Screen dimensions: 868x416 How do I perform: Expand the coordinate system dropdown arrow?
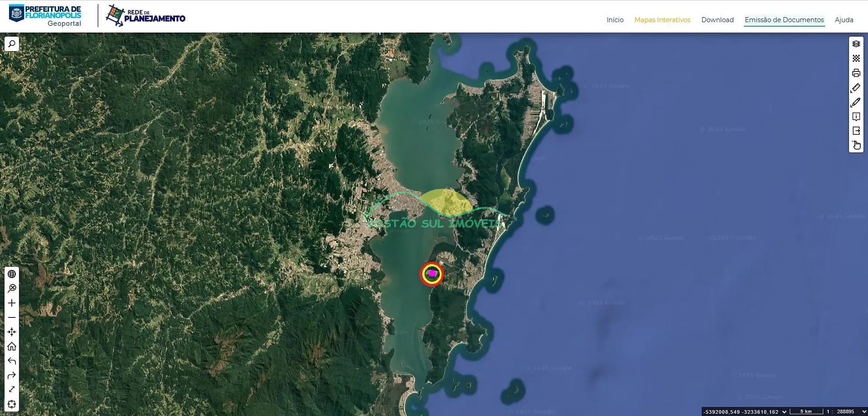click(x=784, y=411)
